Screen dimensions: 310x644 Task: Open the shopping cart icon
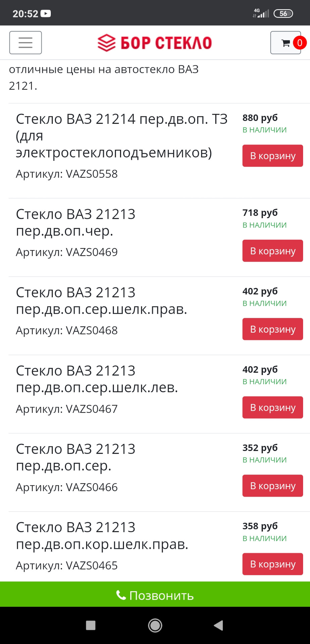[286, 43]
